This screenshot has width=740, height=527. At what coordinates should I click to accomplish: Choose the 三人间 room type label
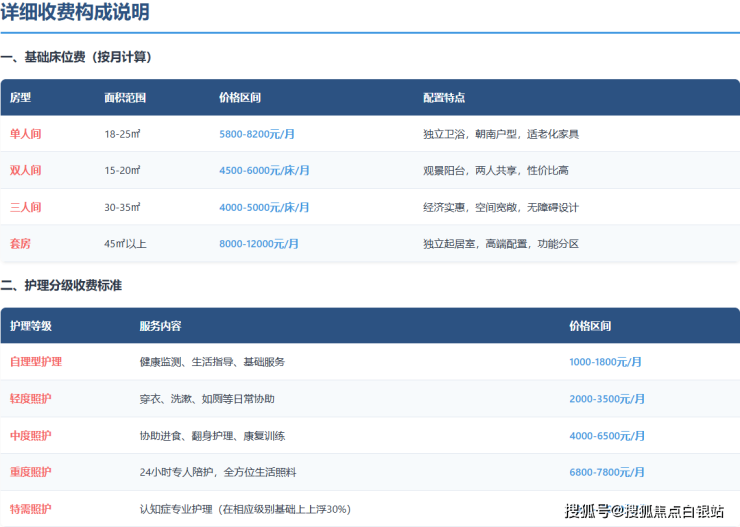coord(26,208)
